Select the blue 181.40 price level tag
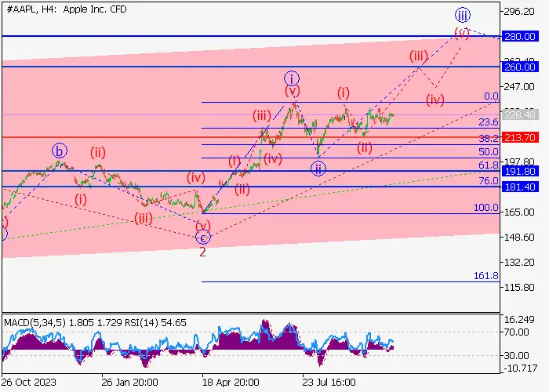The height and width of the screenshot is (392, 549). [x=519, y=187]
